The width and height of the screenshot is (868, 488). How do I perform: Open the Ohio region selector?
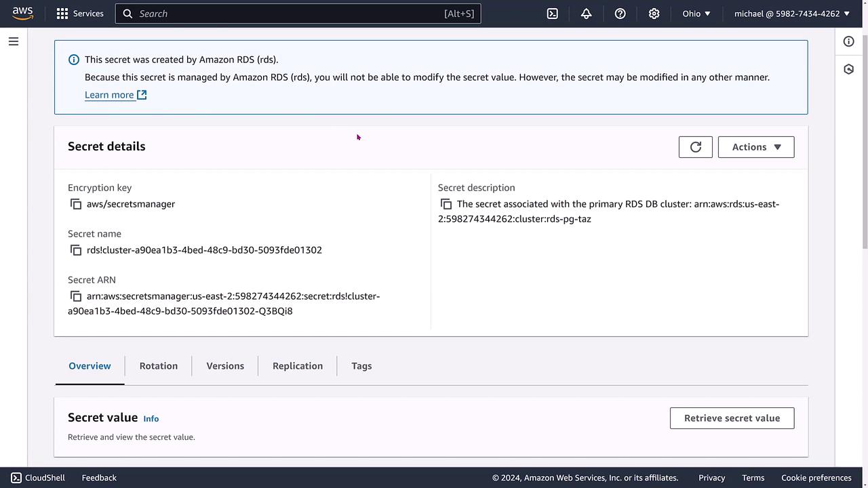click(696, 14)
